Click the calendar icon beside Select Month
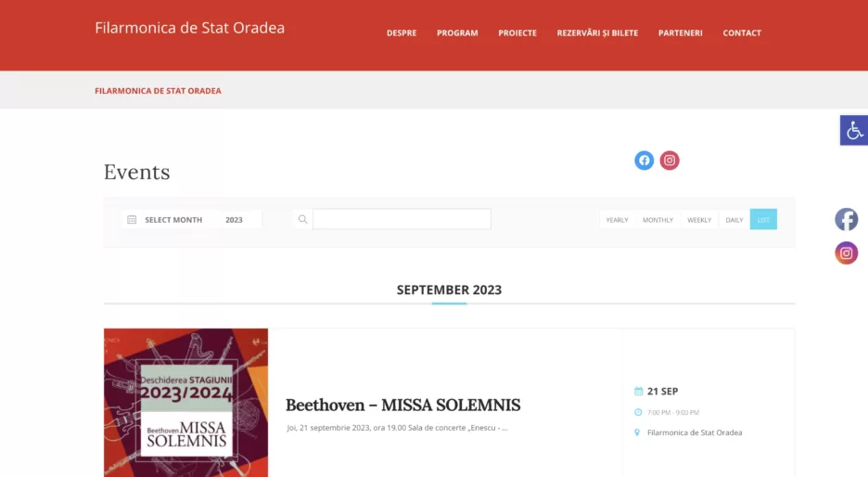Image resolution: width=868 pixels, height=477 pixels. pos(132,219)
